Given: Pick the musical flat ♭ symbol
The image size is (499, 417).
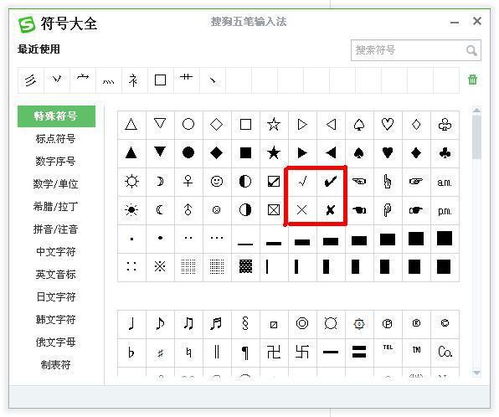Looking at the screenshot, I should [131, 352].
